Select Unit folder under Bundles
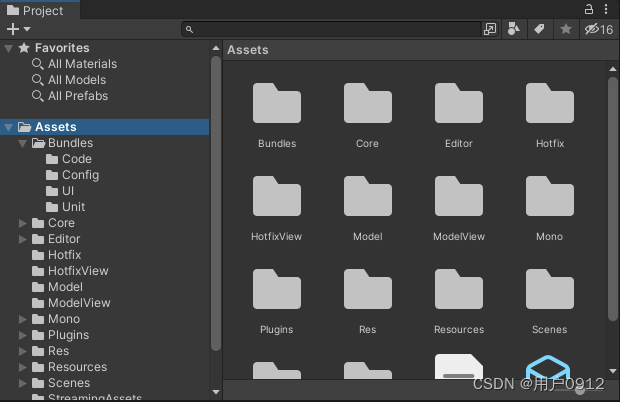The height and width of the screenshot is (402, 620). (x=74, y=207)
